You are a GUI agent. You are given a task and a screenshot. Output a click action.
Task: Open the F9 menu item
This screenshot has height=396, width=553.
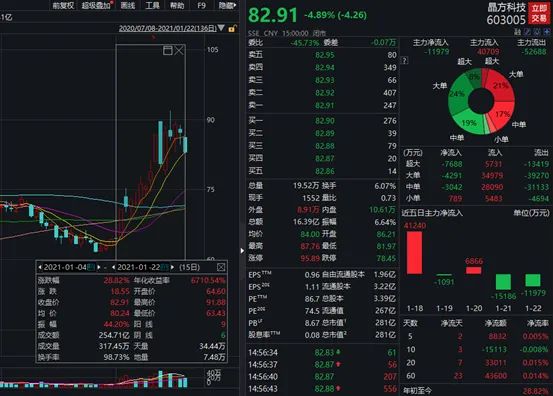[201, 5]
